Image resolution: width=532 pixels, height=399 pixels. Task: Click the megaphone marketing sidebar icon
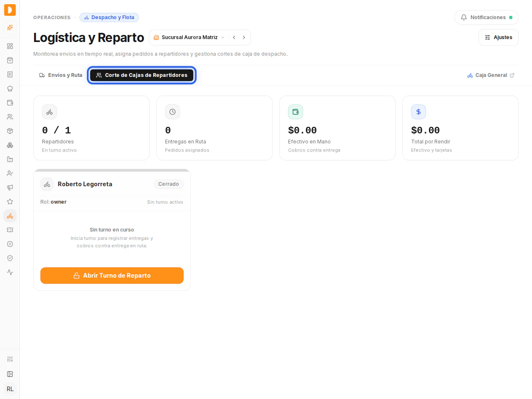[x=10, y=187]
